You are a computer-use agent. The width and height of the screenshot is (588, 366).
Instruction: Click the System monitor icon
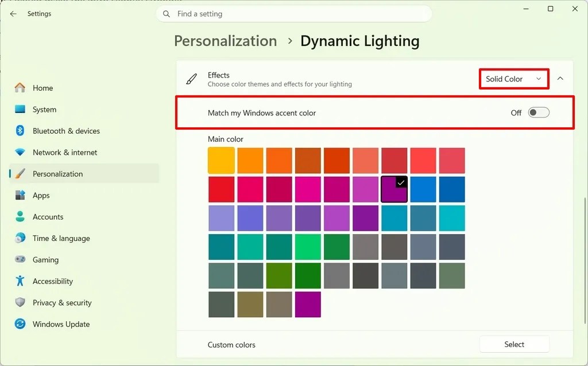pyautogui.click(x=20, y=109)
